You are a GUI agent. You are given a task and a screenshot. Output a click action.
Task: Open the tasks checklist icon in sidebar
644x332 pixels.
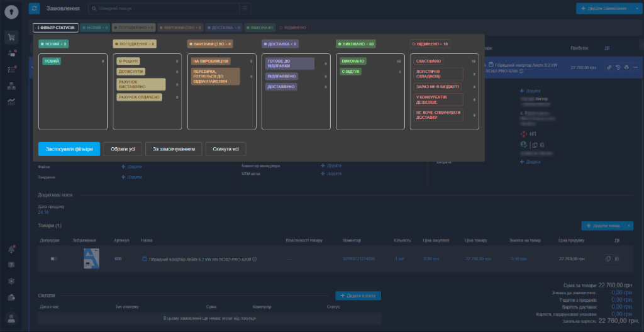[x=11, y=69]
